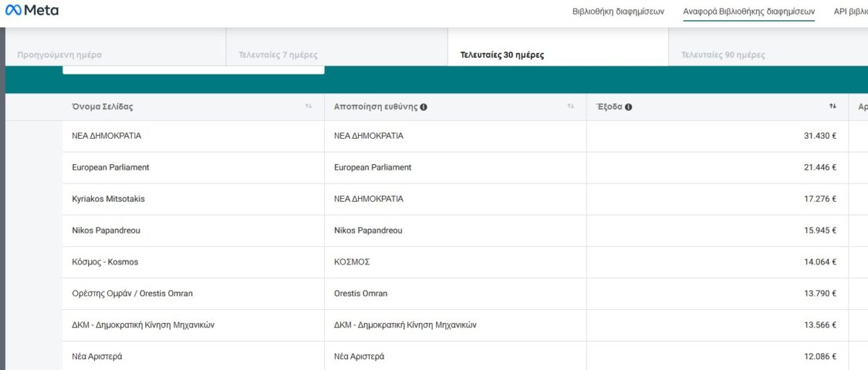The height and width of the screenshot is (370, 868).
Task: Focus the search field above the table
Action: pyautogui.click(x=193, y=69)
